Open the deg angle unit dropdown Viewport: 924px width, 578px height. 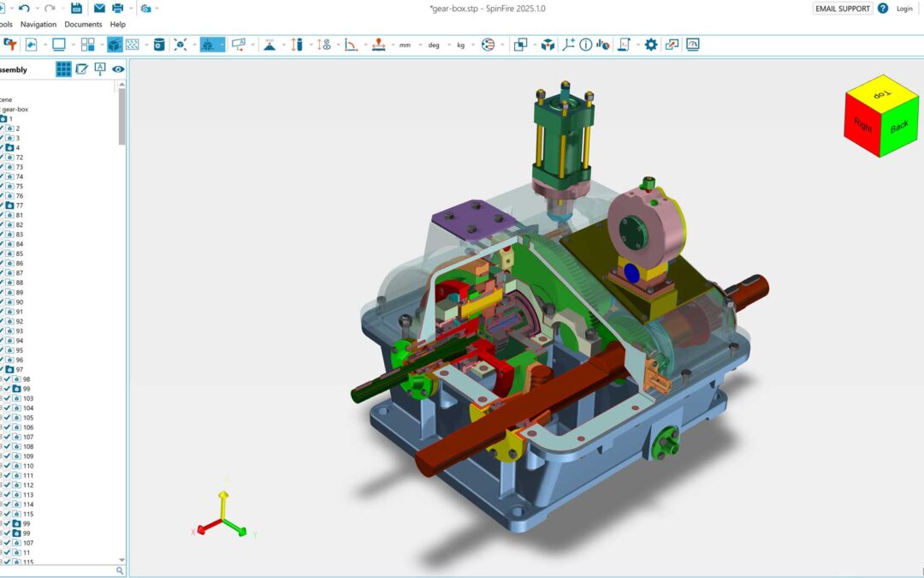(435, 44)
